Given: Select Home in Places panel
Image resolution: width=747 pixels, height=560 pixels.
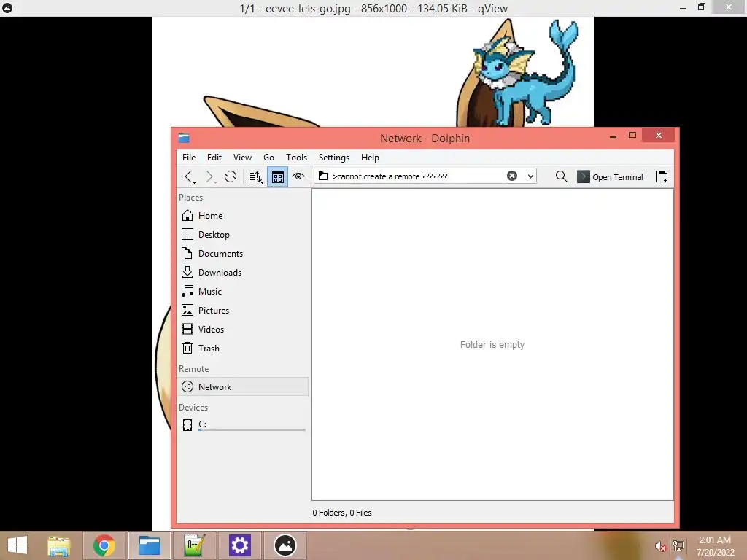Looking at the screenshot, I should (x=243, y=215).
